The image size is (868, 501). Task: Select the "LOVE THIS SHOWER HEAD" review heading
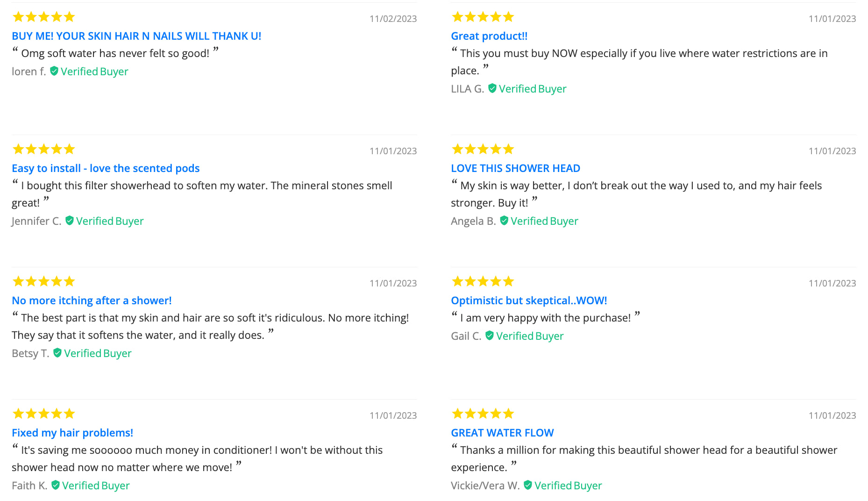point(515,168)
